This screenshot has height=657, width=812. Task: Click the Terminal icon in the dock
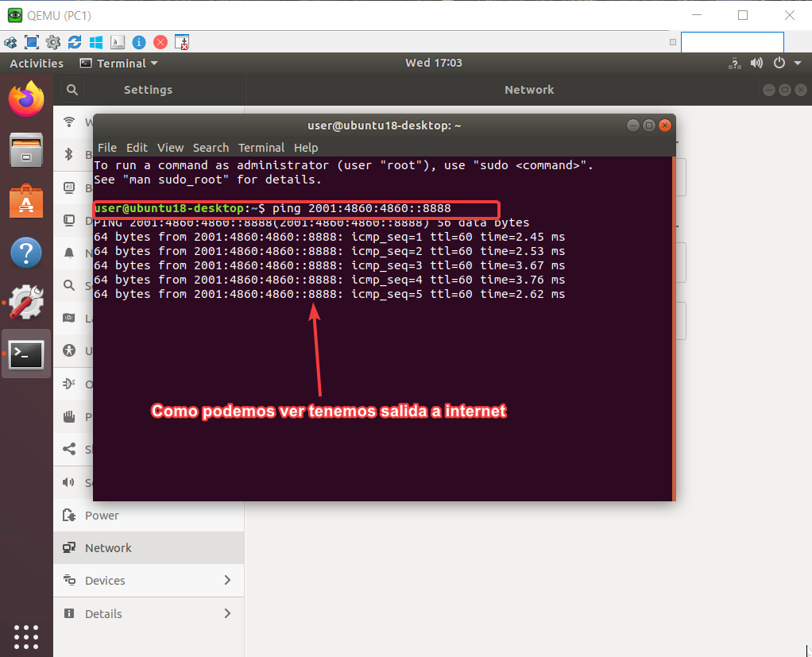point(26,355)
